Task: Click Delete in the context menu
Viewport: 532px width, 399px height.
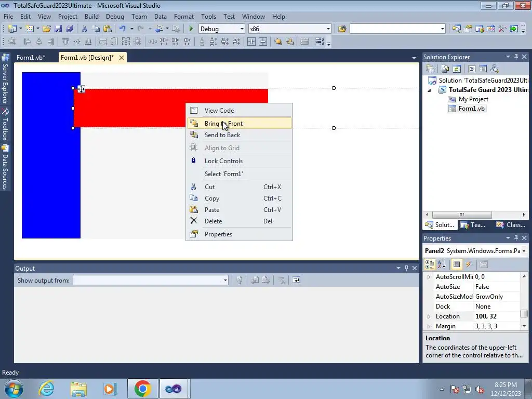Action: [239, 221]
